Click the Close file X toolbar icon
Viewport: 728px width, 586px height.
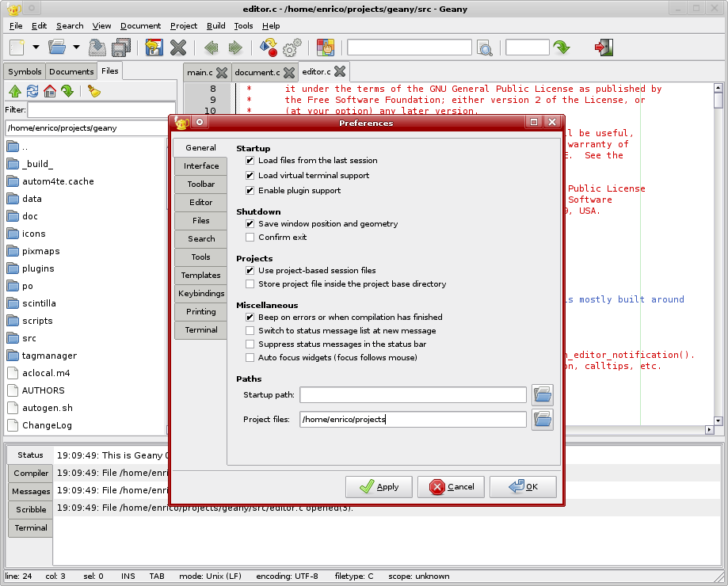(x=178, y=48)
